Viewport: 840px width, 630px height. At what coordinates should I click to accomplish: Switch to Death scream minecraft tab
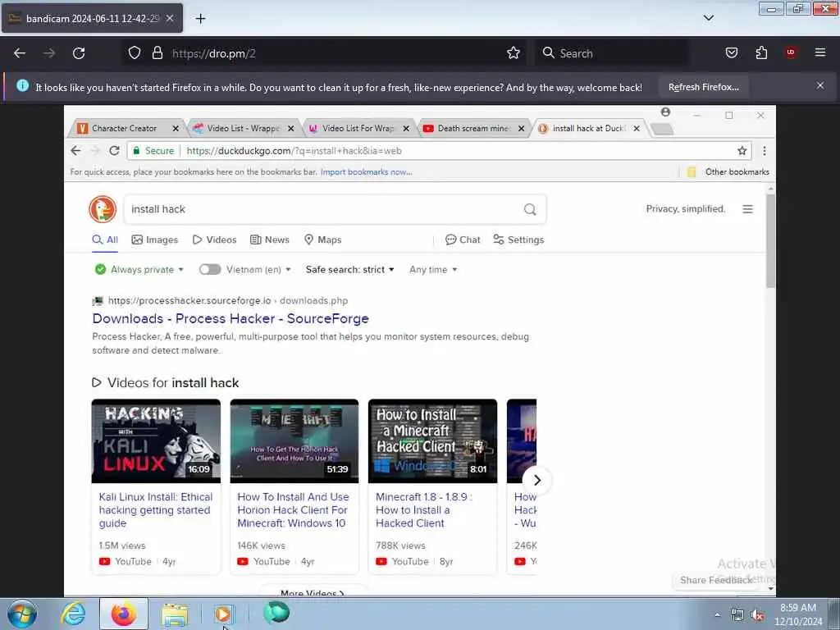click(x=473, y=129)
